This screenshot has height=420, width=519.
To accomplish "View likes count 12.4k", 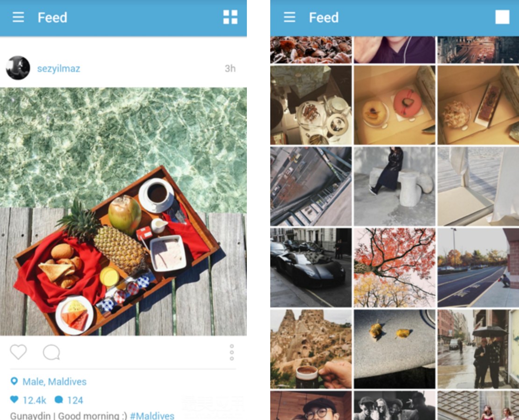I will point(35,400).
